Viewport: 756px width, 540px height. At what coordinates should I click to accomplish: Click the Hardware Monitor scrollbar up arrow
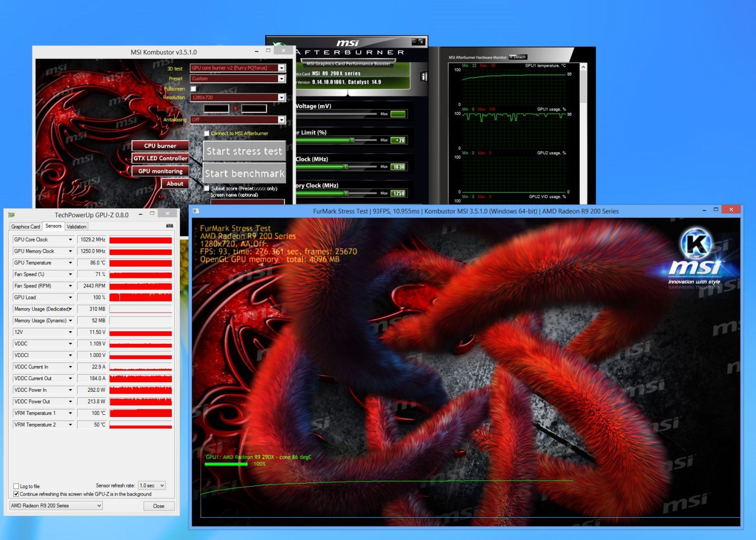tap(583, 67)
